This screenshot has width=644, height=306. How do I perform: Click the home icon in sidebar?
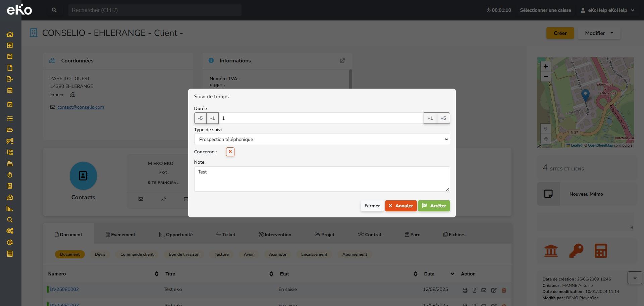pos(10,34)
